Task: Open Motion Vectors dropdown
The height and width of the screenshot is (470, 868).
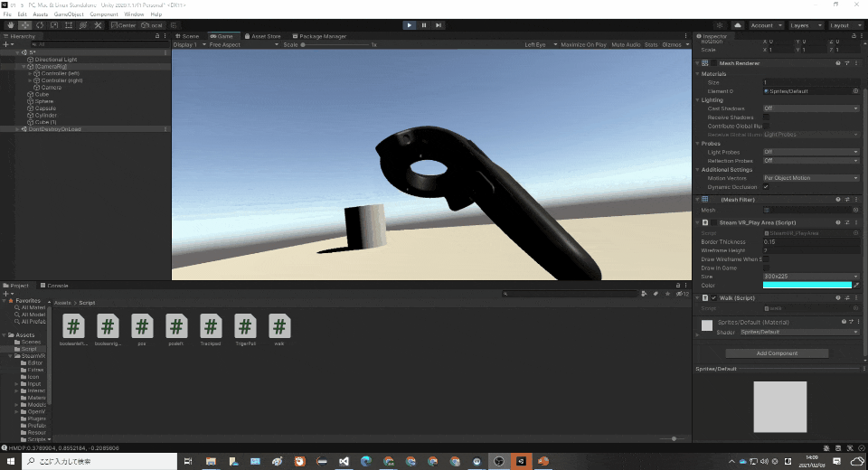Action: [811, 178]
